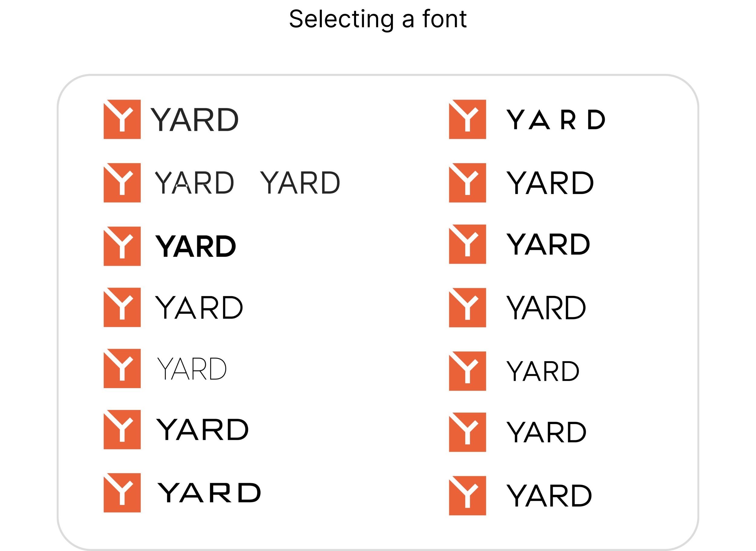Click the "Selecting a font" heading
Viewport: 756px width, 551px height.
[x=378, y=19]
